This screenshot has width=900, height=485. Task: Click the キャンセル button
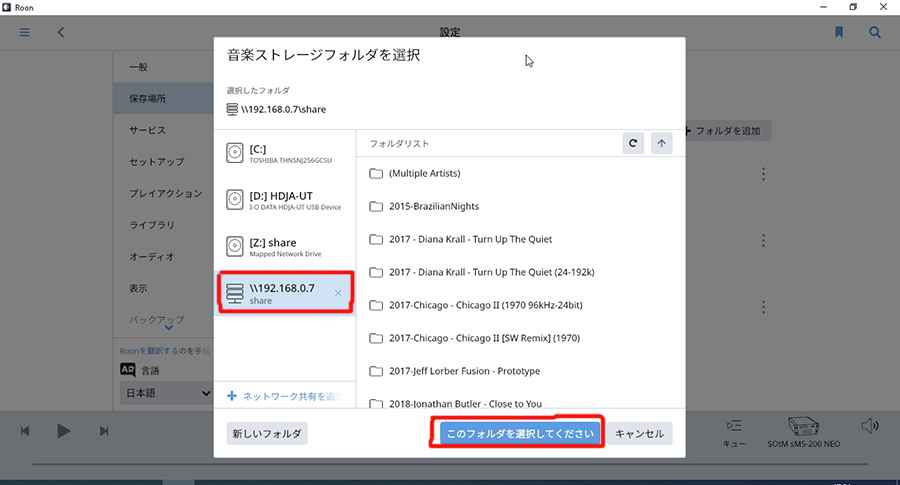[640, 434]
